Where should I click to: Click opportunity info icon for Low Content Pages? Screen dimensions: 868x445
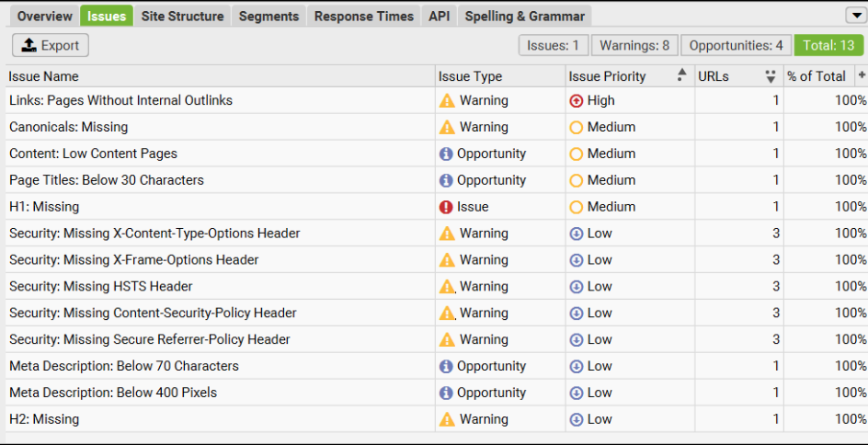pyautogui.click(x=447, y=154)
